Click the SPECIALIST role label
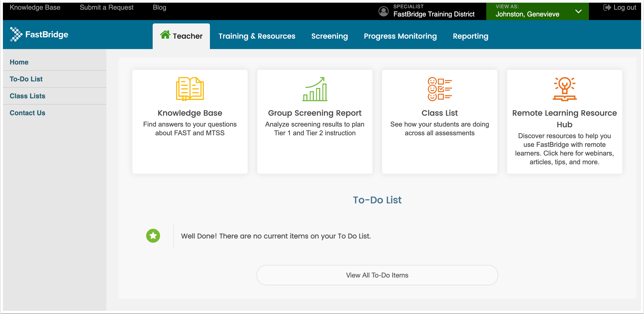Viewport: 644px width, 314px height. 408,6
